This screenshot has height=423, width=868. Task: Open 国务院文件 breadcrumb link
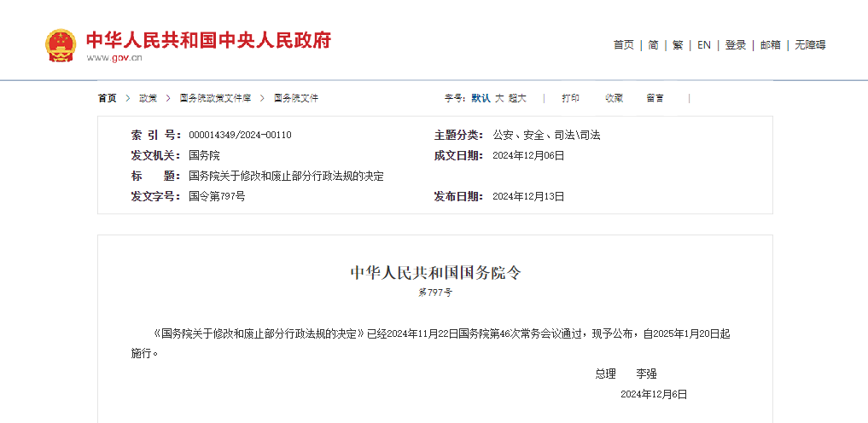pyautogui.click(x=296, y=98)
